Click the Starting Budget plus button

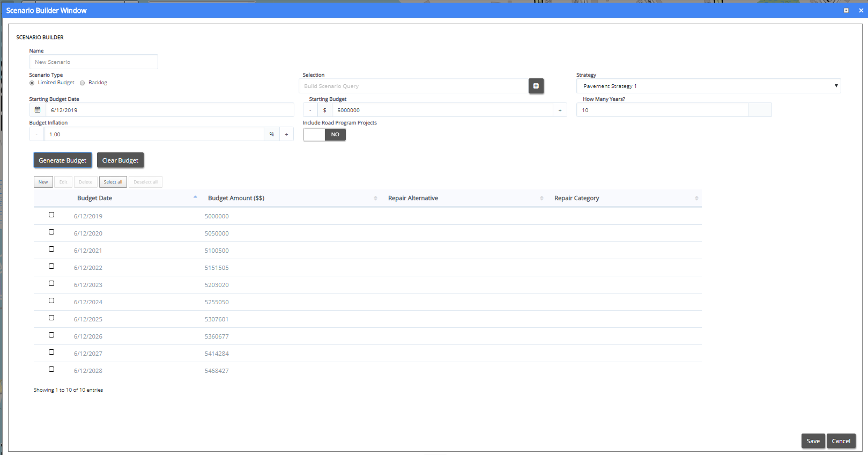pyautogui.click(x=560, y=110)
